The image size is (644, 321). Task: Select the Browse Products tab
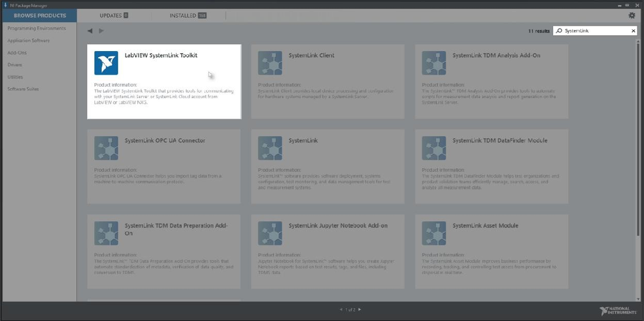40,15
